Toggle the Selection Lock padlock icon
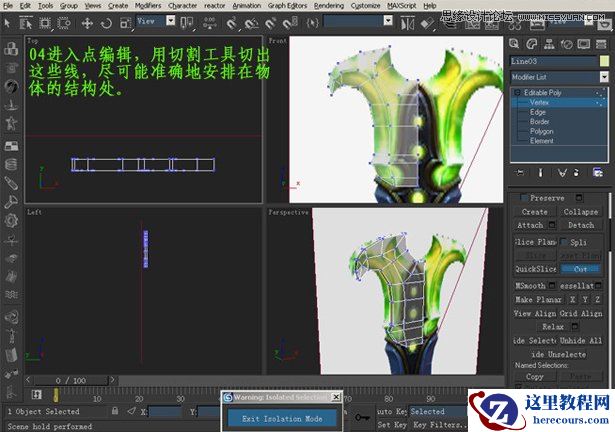This screenshot has height=432, width=615. pos(115,411)
